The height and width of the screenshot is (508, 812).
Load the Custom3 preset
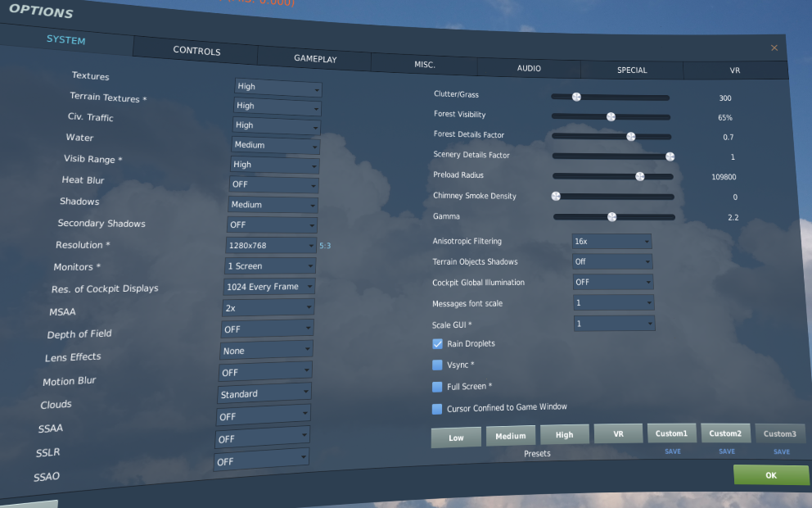[780, 433]
